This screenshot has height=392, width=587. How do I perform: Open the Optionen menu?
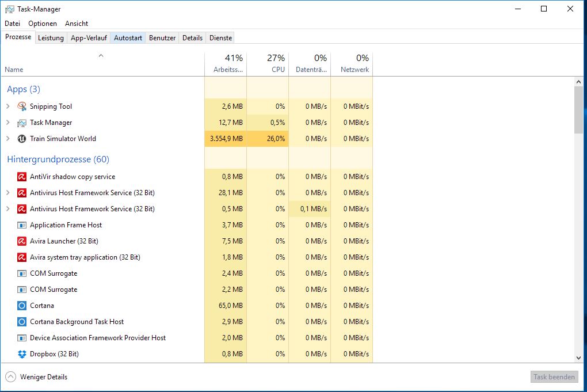click(43, 24)
